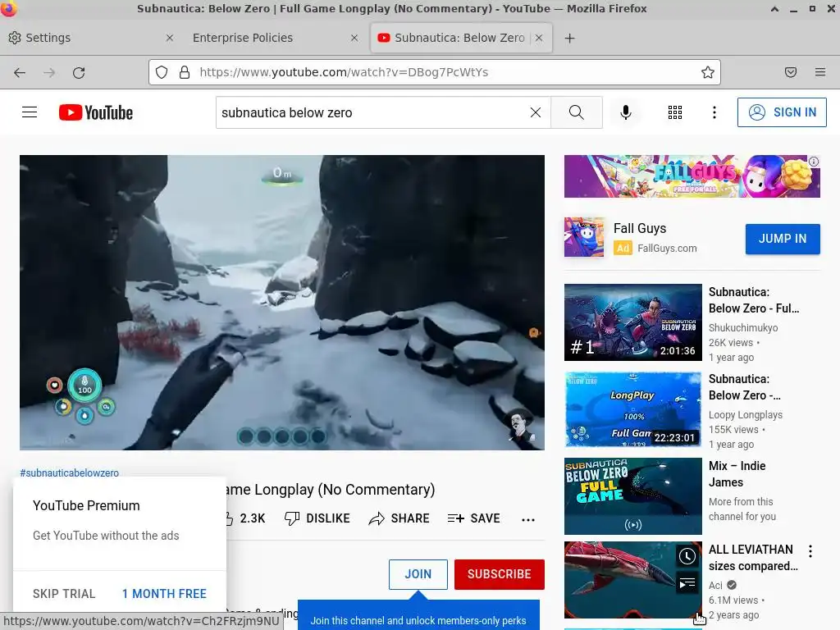Click the YouTube Premium popup heading

(x=86, y=505)
